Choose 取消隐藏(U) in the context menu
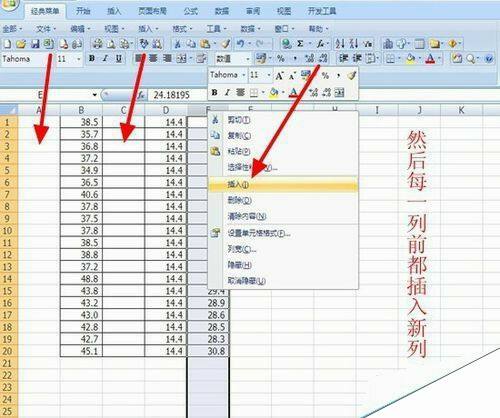This screenshot has height=418, width=500. tap(283, 281)
